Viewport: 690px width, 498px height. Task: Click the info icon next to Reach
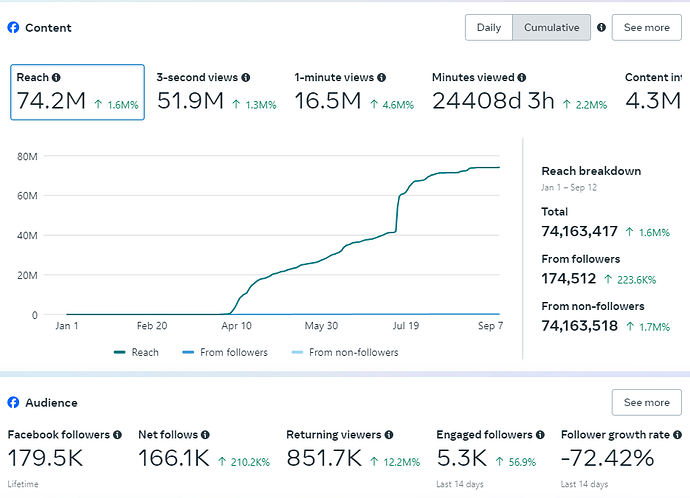coord(56,78)
